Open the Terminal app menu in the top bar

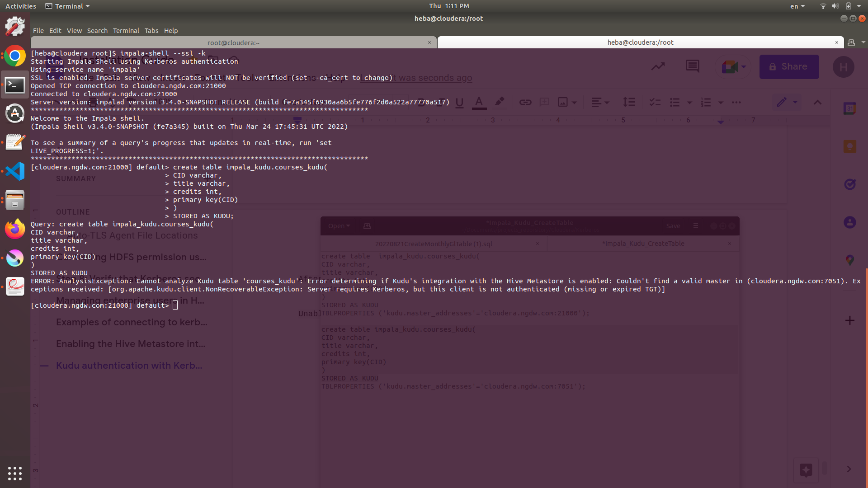click(x=68, y=6)
